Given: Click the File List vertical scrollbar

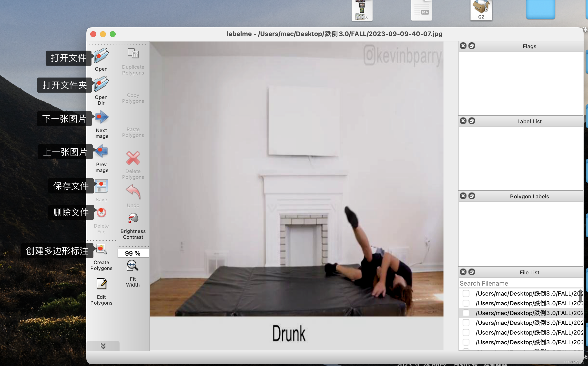Looking at the screenshot, I should [580, 296].
